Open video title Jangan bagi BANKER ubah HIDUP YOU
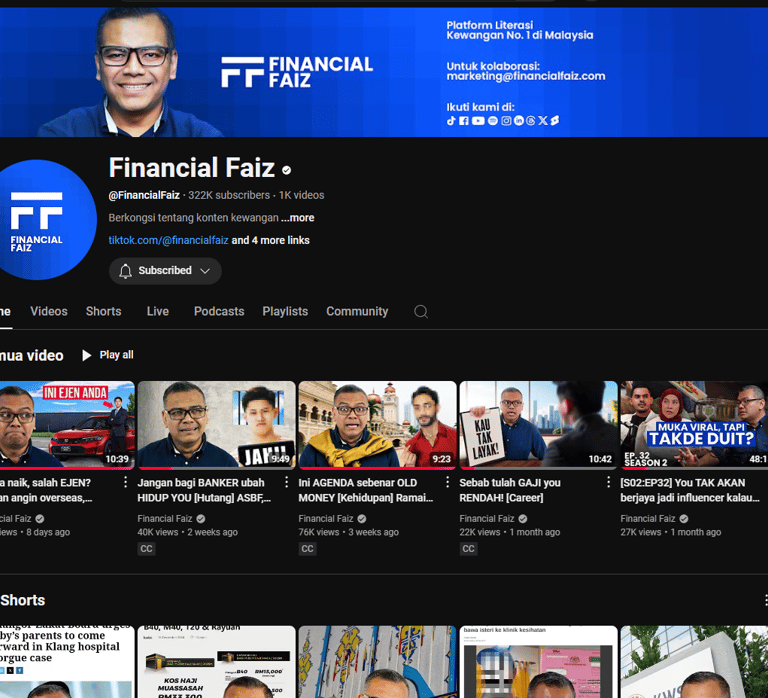Screen dimensions: 768x698 [204, 490]
